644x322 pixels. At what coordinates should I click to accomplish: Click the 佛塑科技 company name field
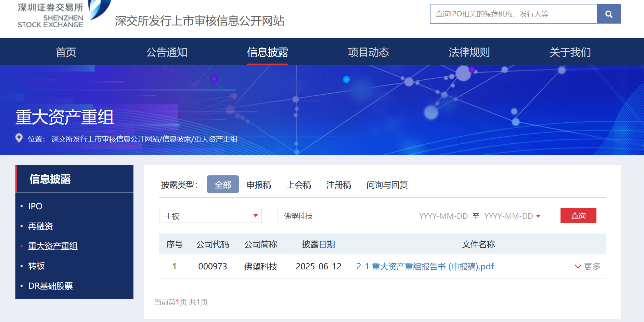point(337,216)
